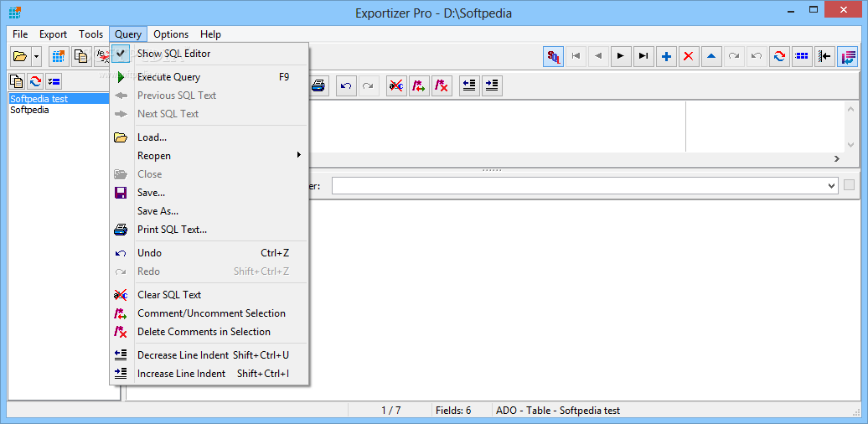
Task: Select Next SQL Text menu entry
Action: [209, 113]
